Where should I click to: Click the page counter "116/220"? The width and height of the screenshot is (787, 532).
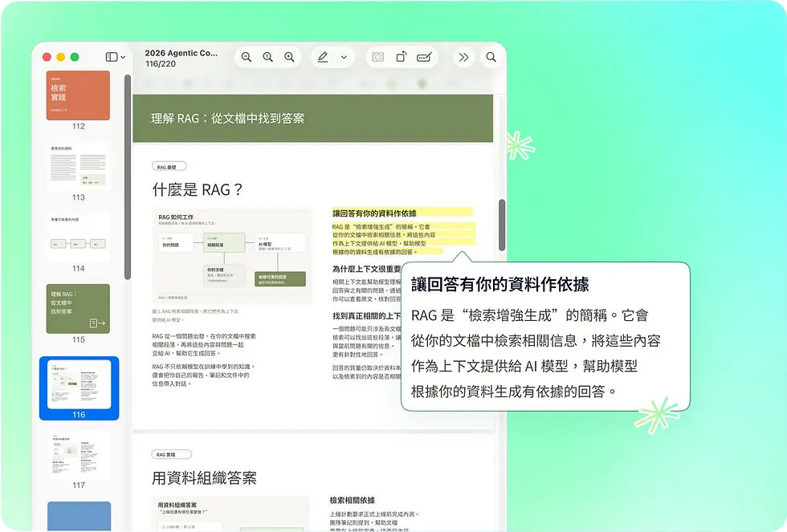[161, 64]
